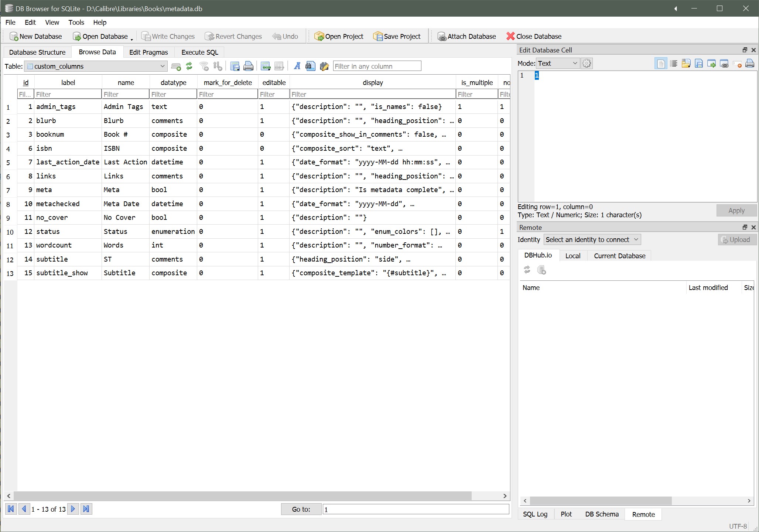
Task: Open the Tools menu
Action: (x=76, y=23)
